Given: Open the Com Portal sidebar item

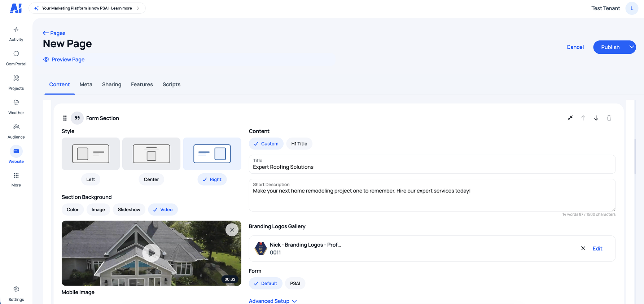Looking at the screenshot, I should 16,58.
